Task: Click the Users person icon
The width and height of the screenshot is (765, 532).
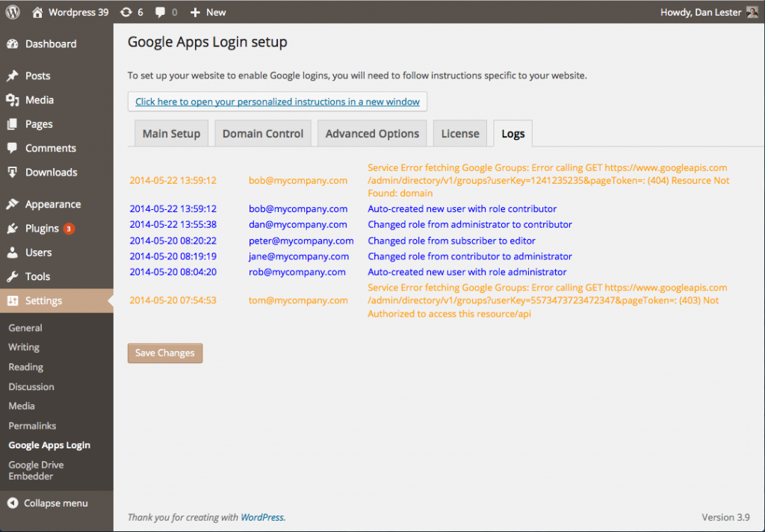Action: pyautogui.click(x=12, y=253)
